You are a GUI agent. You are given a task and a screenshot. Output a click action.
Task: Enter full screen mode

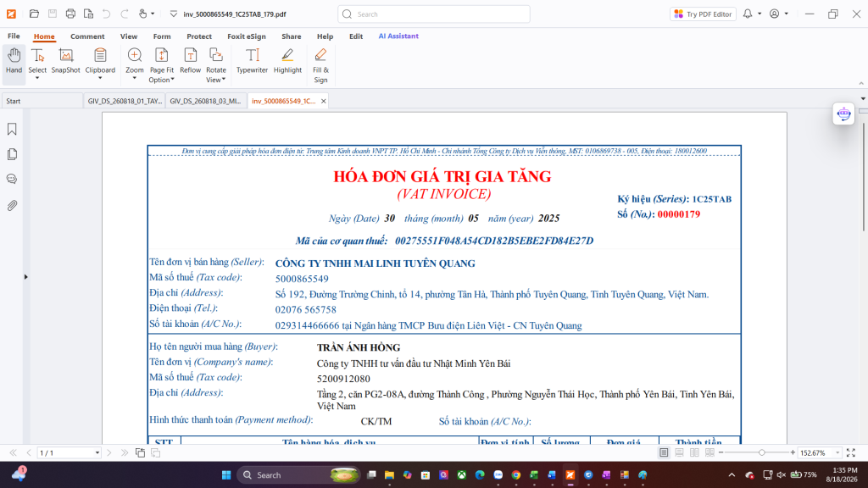point(851,452)
